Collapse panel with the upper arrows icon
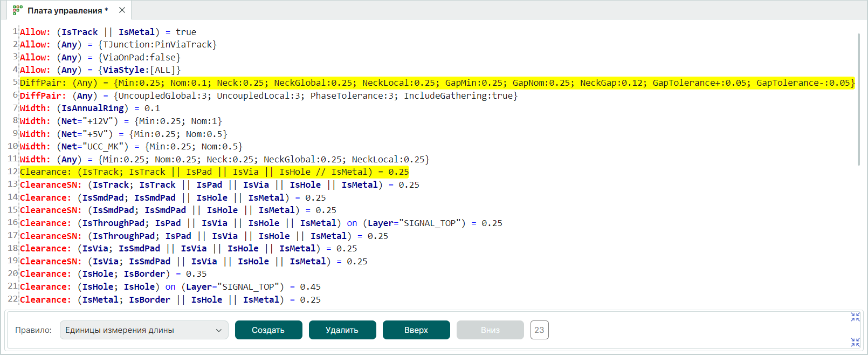Image resolution: width=868 pixels, height=355 pixels. (855, 317)
